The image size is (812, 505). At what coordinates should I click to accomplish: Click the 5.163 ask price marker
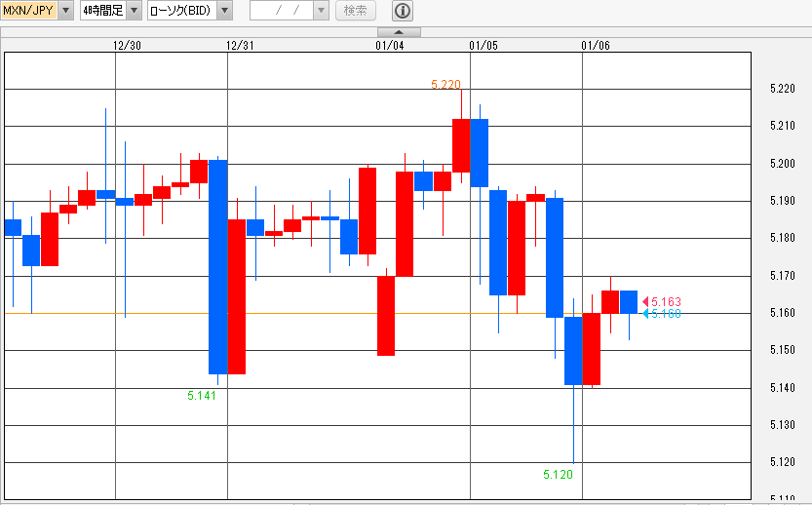[662, 301]
